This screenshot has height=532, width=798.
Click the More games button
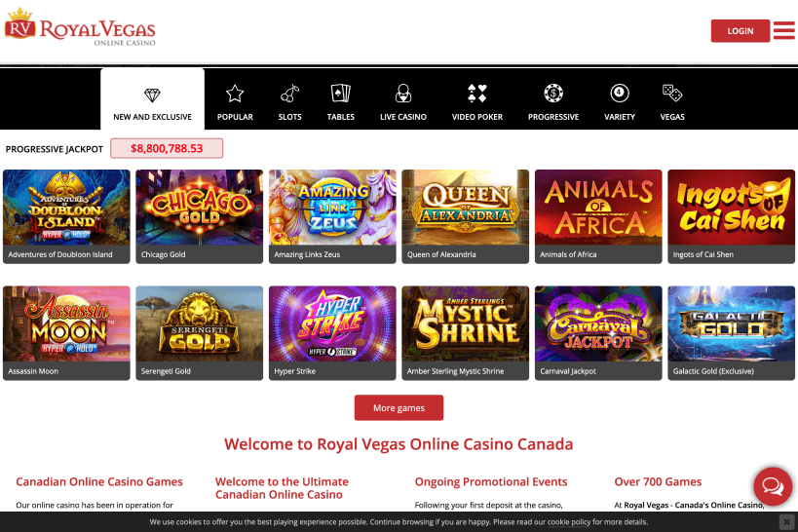(x=399, y=408)
